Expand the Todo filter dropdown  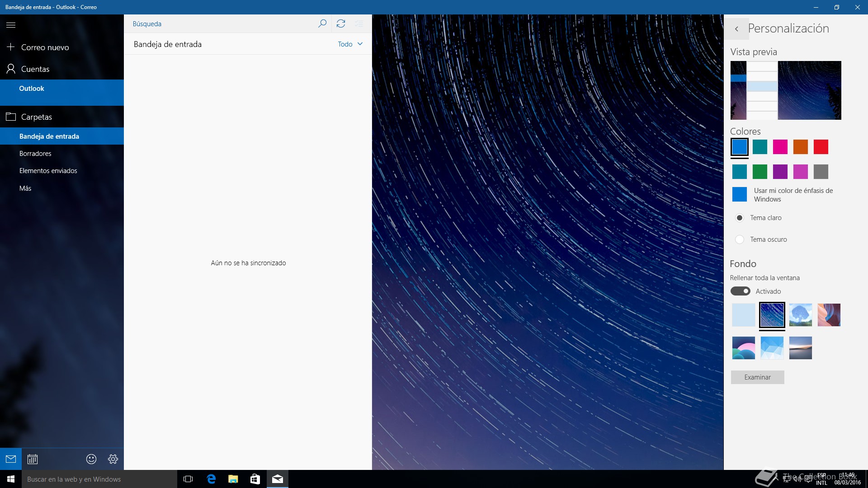coord(350,44)
